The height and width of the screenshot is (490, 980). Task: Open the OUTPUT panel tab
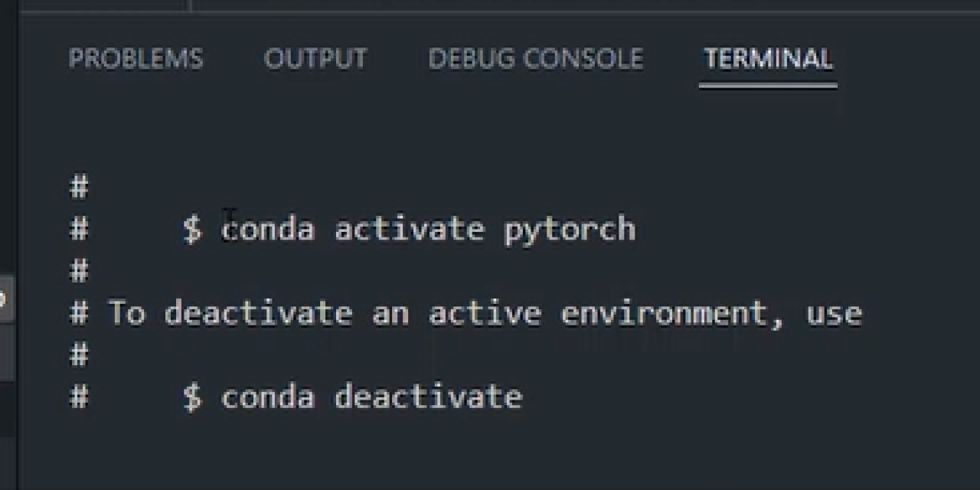pyautogui.click(x=315, y=59)
